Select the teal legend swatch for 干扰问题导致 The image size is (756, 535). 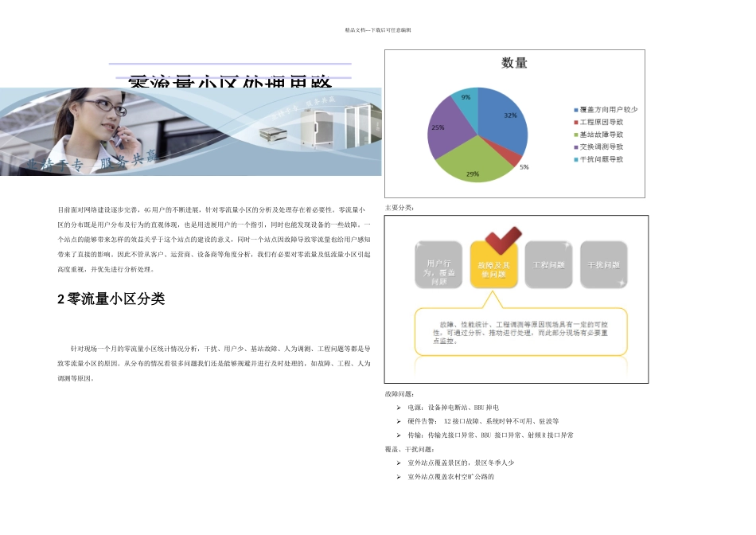575,160
